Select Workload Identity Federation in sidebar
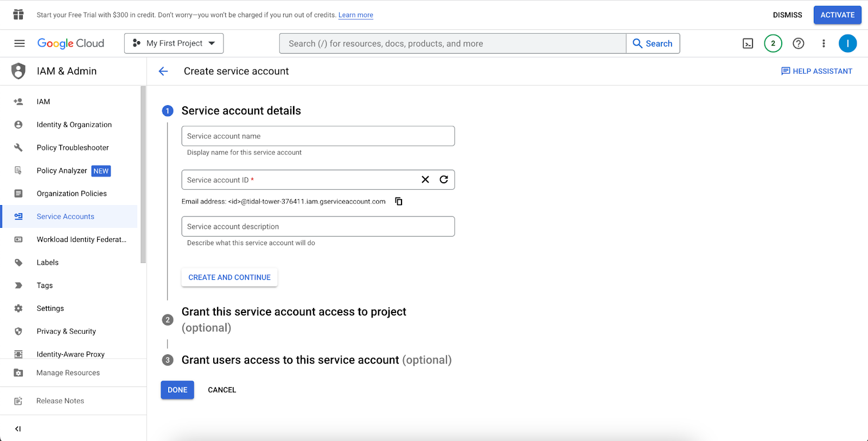This screenshot has height=441, width=868. [81, 239]
